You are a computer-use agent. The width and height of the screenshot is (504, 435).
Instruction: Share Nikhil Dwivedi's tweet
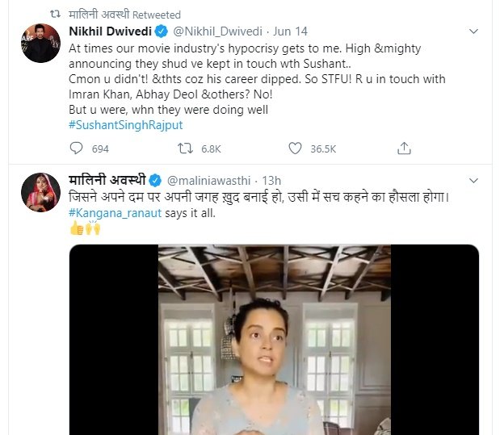(401, 148)
